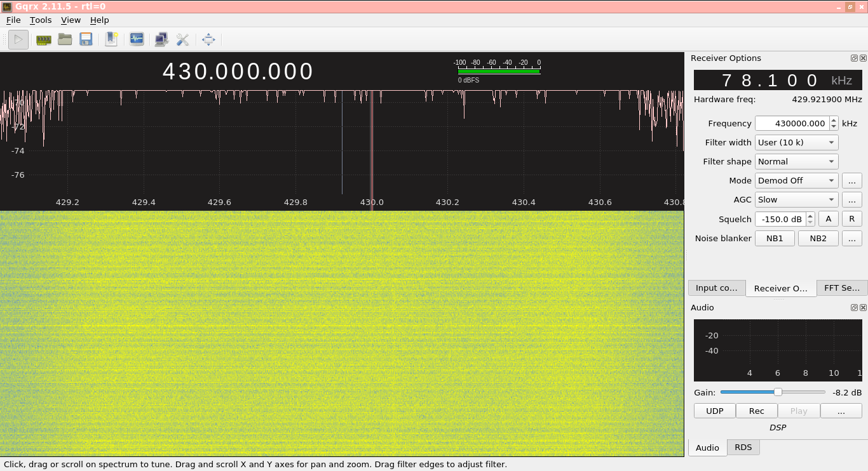Toggle noise blanker NB2
This screenshot has width=868, height=471.
coord(818,239)
